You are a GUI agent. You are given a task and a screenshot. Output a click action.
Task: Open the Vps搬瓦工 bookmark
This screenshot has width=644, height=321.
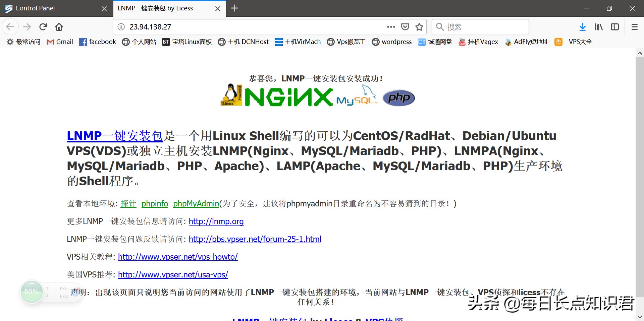coord(346,42)
